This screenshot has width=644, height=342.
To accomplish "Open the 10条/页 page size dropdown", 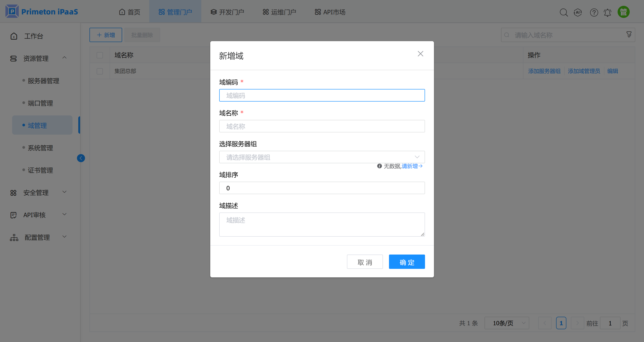I will point(506,323).
